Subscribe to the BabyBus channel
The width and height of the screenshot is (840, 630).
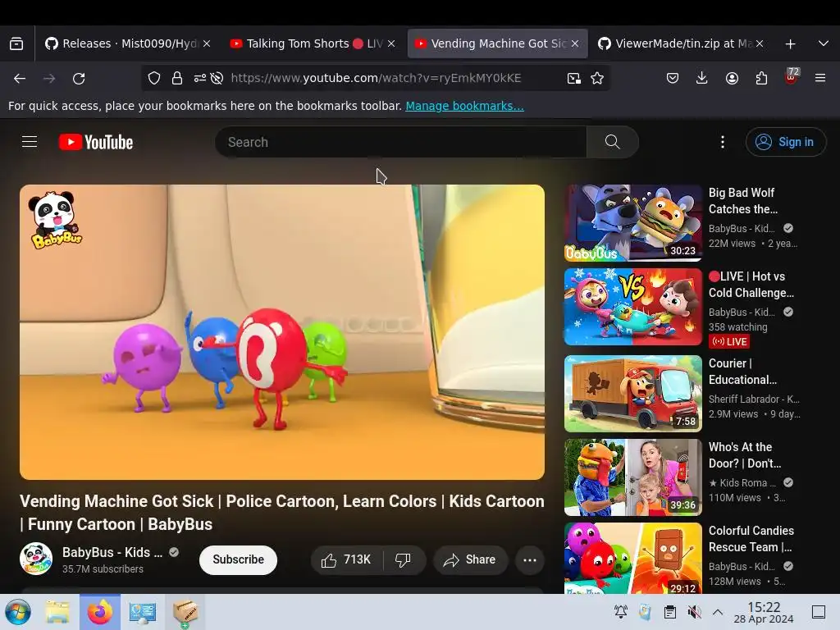238,559
